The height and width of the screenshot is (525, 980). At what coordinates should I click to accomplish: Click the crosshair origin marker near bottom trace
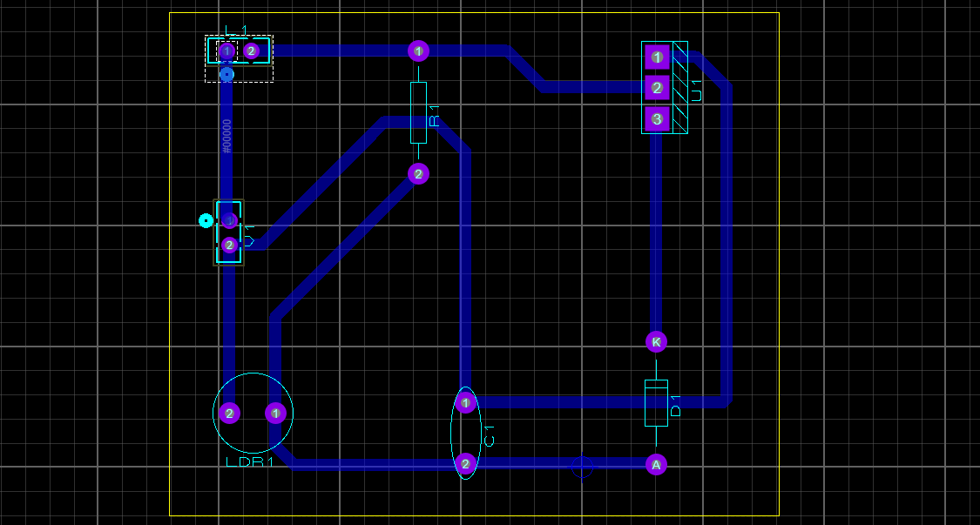[584, 468]
